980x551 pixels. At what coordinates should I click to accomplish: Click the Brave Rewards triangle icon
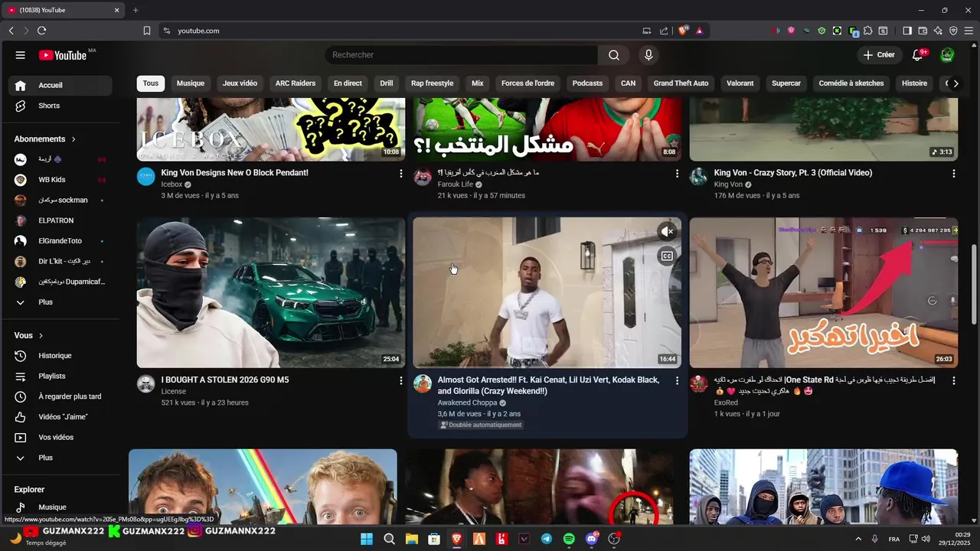(x=699, y=31)
